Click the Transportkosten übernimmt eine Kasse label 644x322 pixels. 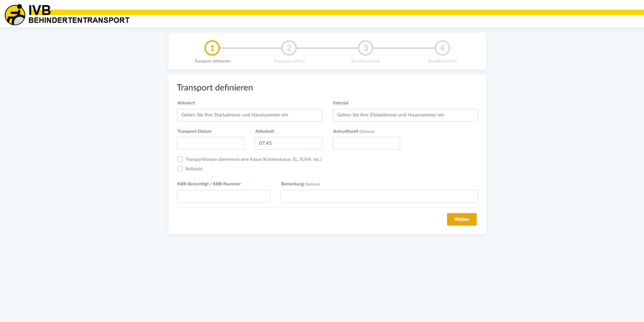point(253,159)
